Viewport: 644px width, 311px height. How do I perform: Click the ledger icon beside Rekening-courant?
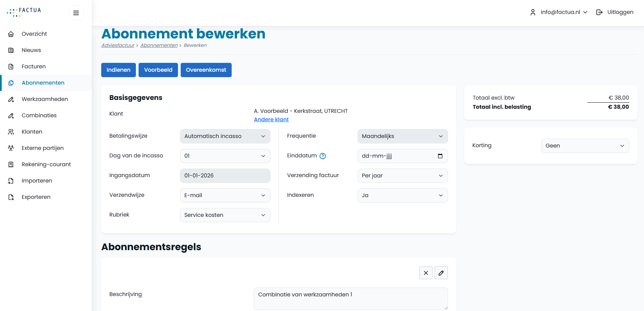click(11, 165)
